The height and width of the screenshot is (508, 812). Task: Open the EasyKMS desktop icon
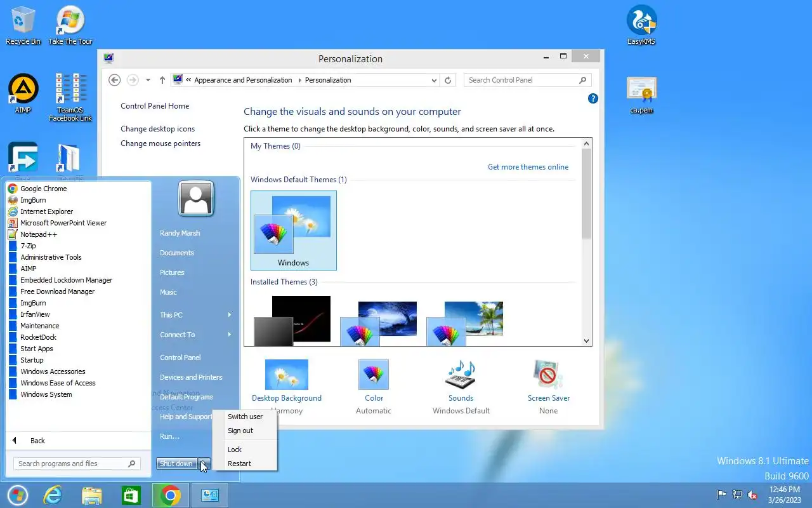tap(641, 25)
